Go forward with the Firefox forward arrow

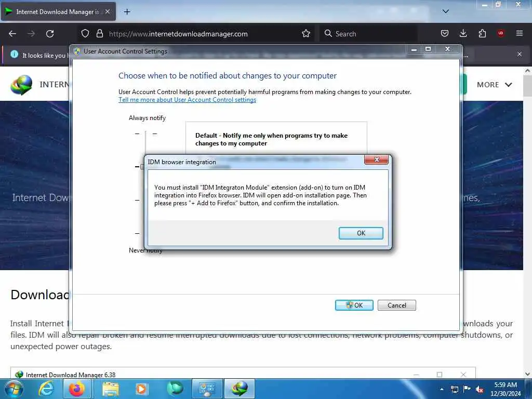pos(31,34)
